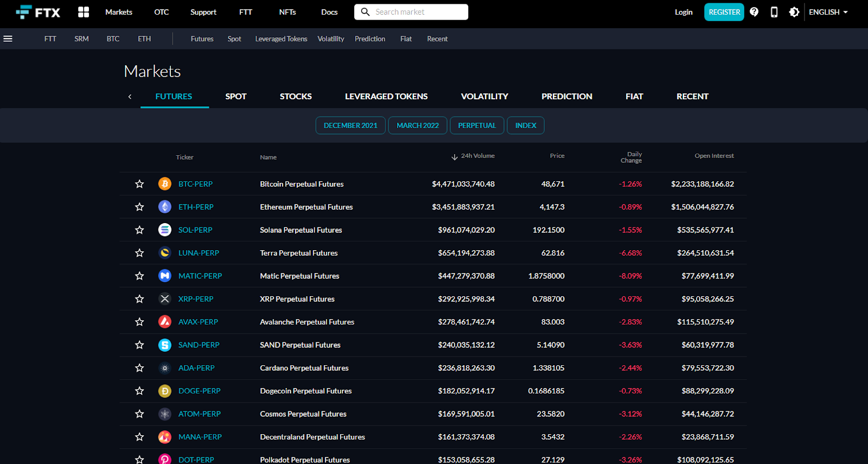Favorite BTC-PERP with its star
The width and height of the screenshot is (868, 464).
(x=139, y=184)
